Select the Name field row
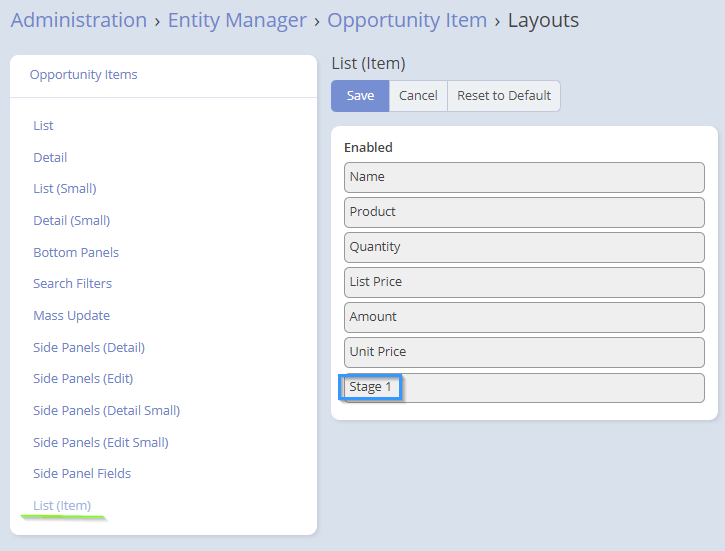This screenshot has width=725, height=551. click(524, 177)
